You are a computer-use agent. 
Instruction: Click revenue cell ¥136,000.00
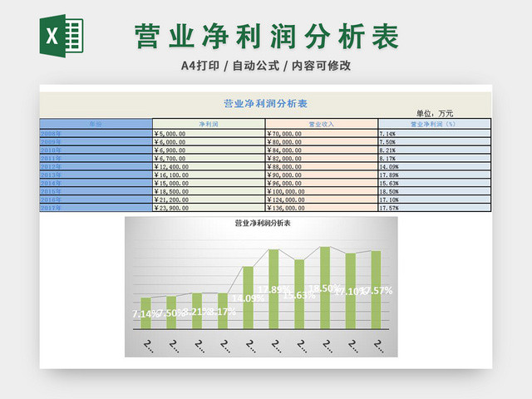coord(322,208)
